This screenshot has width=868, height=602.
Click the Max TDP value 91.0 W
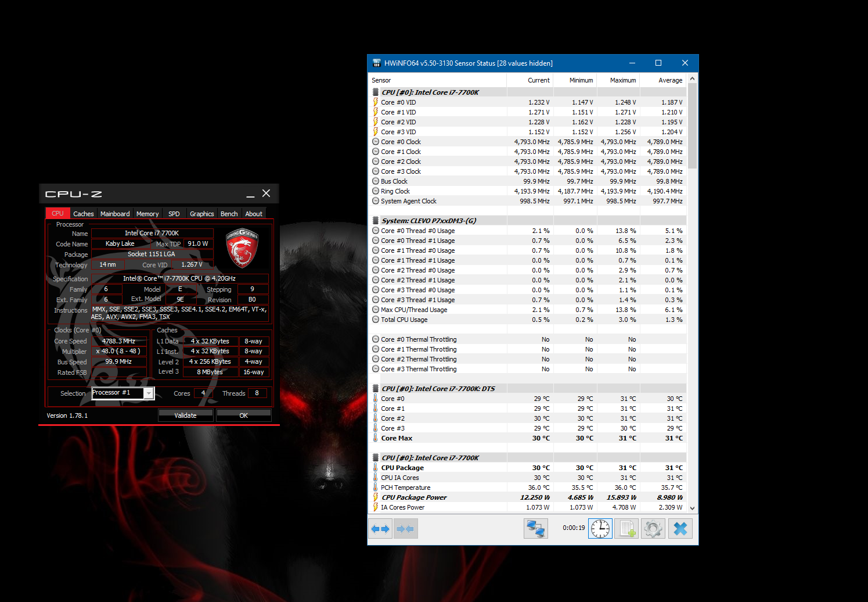198,243
